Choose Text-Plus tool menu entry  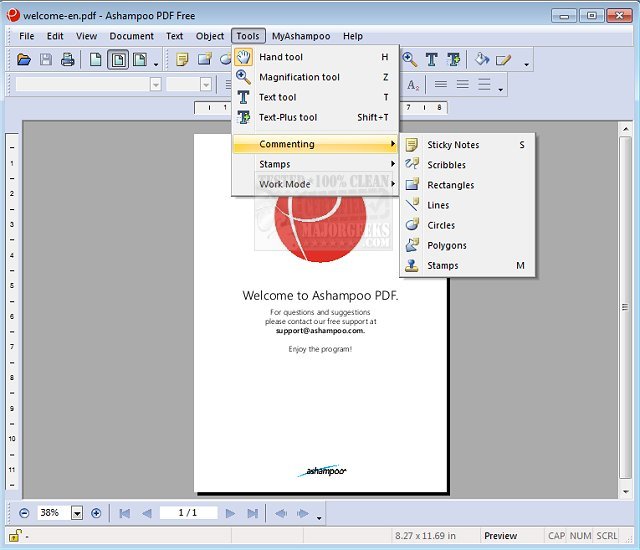315,118
